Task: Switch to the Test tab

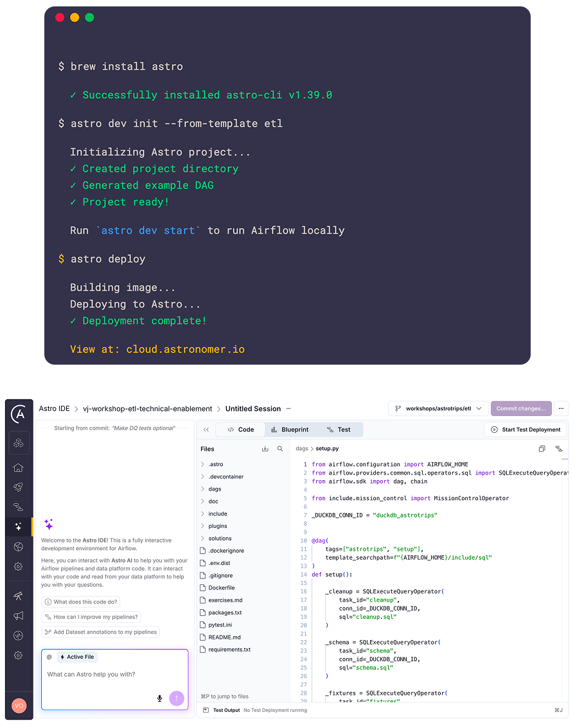Action: [339, 429]
